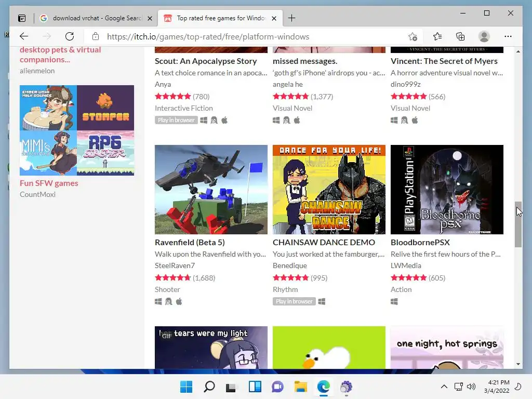This screenshot has height=399, width=532.
Task: Open the browser profile menu
Action: point(484,36)
